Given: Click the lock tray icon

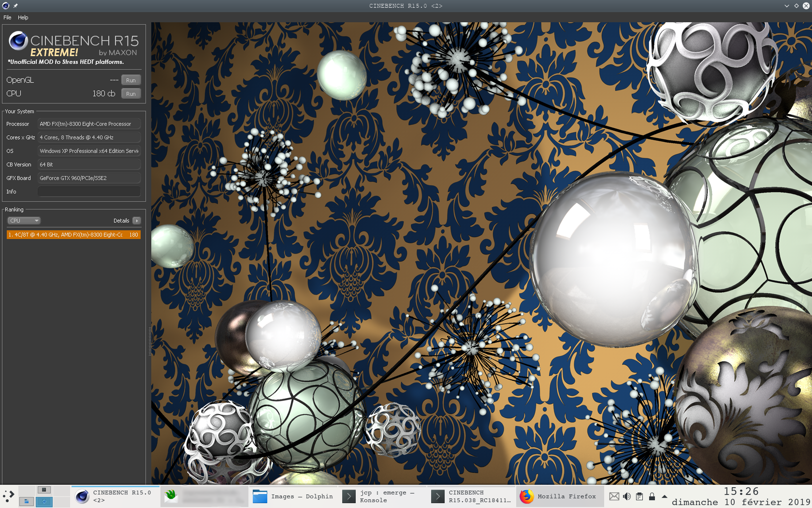Looking at the screenshot, I should 652,496.
